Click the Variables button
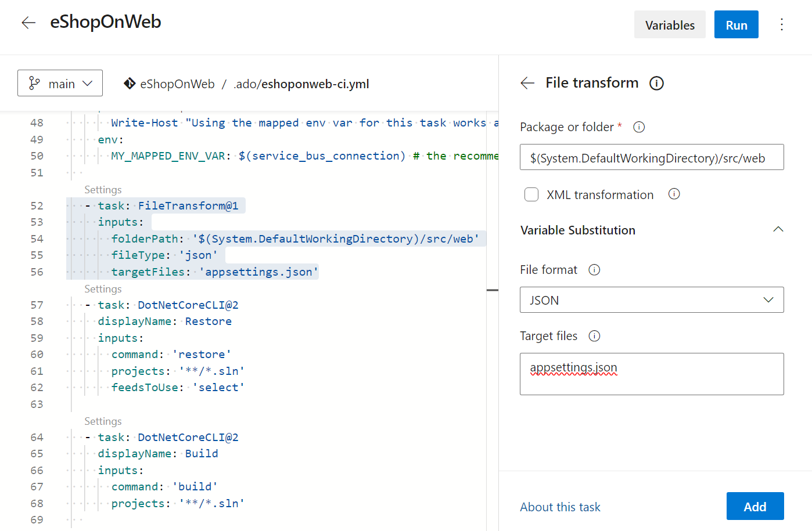 click(670, 24)
